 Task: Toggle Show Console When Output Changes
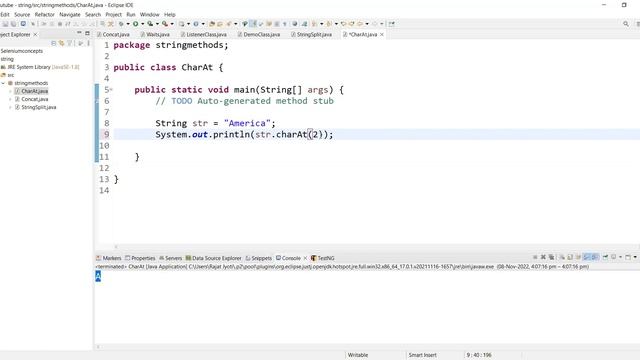click(x=587, y=257)
